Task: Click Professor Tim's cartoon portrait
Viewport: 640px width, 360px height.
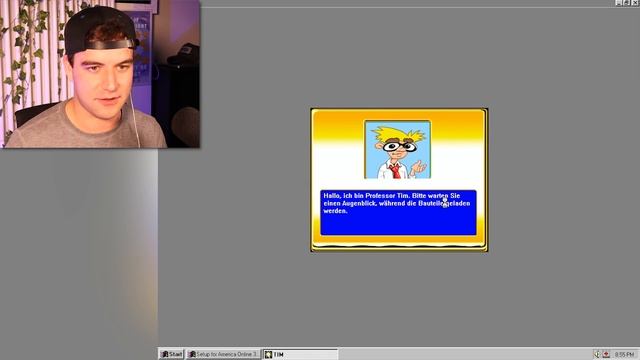Action: [398, 149]
